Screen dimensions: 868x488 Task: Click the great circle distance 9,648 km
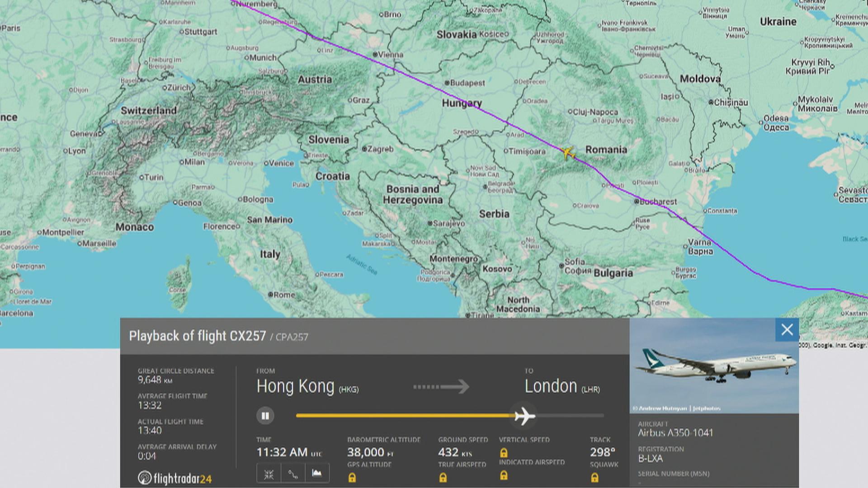point(155,380)
